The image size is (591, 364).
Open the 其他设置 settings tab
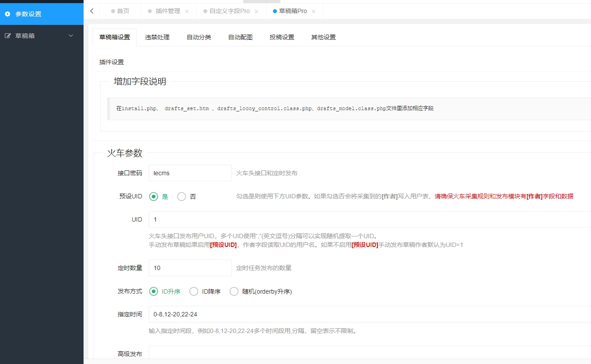point(323,37)
